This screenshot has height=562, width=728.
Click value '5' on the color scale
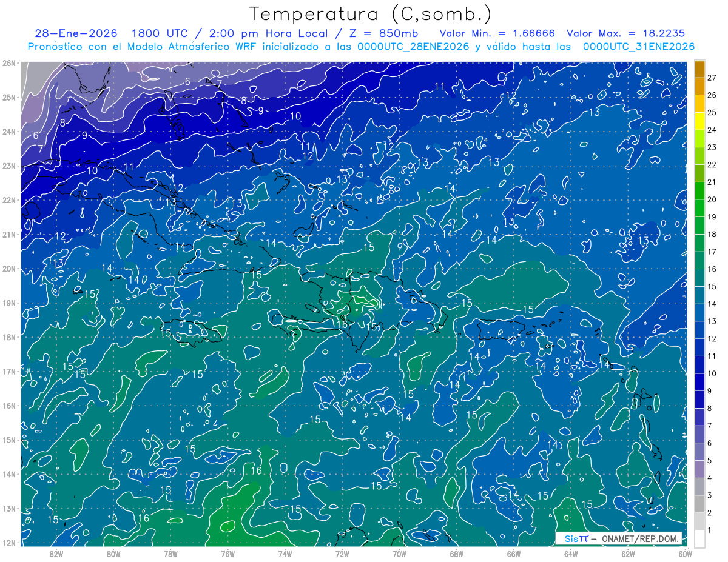pos(710,460)
